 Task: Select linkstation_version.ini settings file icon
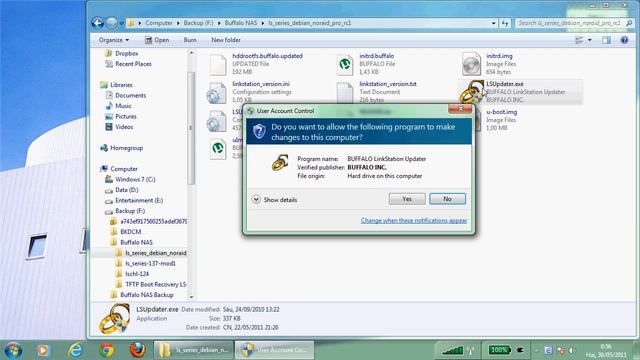point(216,93)
